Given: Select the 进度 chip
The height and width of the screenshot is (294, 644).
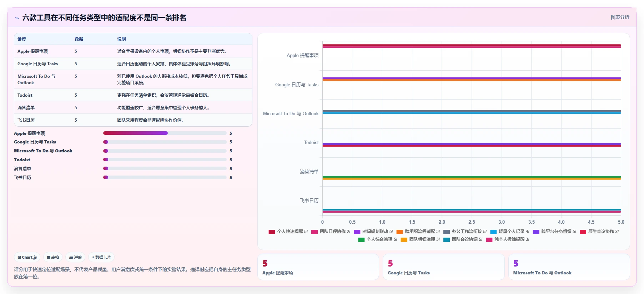Looking at the screenshot, I should 75,257.
